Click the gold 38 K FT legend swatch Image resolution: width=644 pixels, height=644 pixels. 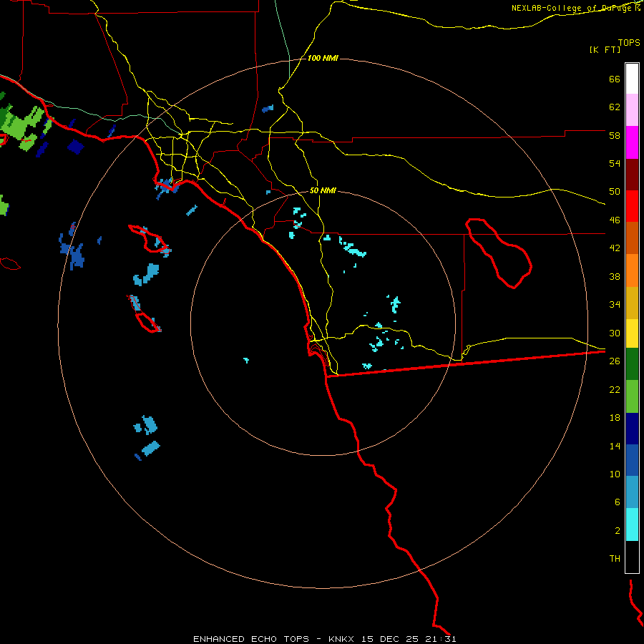632,303
